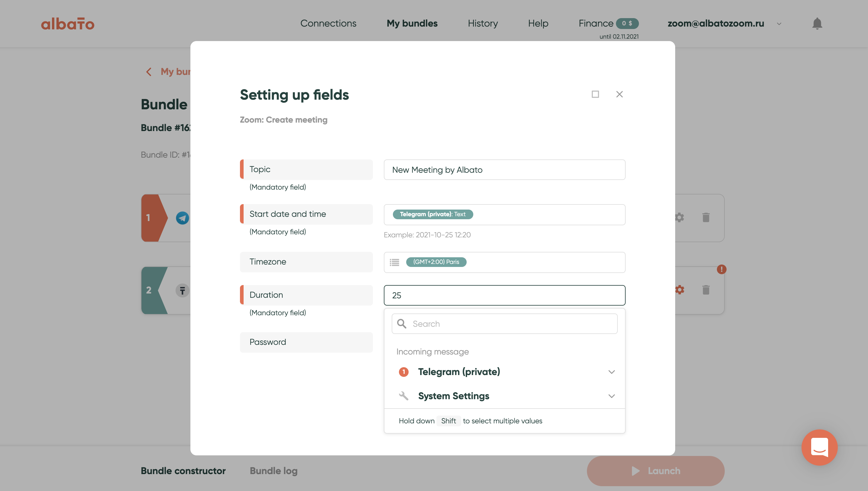Click the Topic field label
Viewport: 868px width, 491px height.
tap(306, 170)
